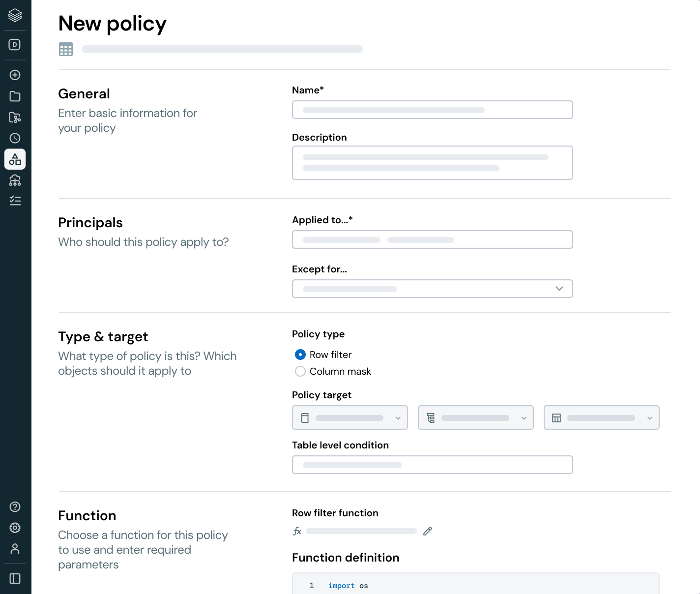Open the table Policy target dropdown

coord(602,417)
